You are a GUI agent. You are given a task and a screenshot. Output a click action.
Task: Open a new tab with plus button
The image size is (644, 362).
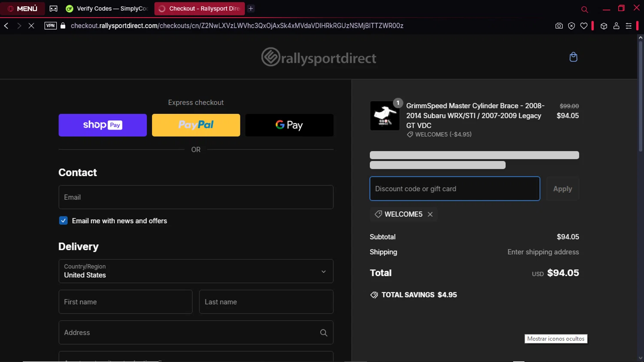tap(251, 9)
